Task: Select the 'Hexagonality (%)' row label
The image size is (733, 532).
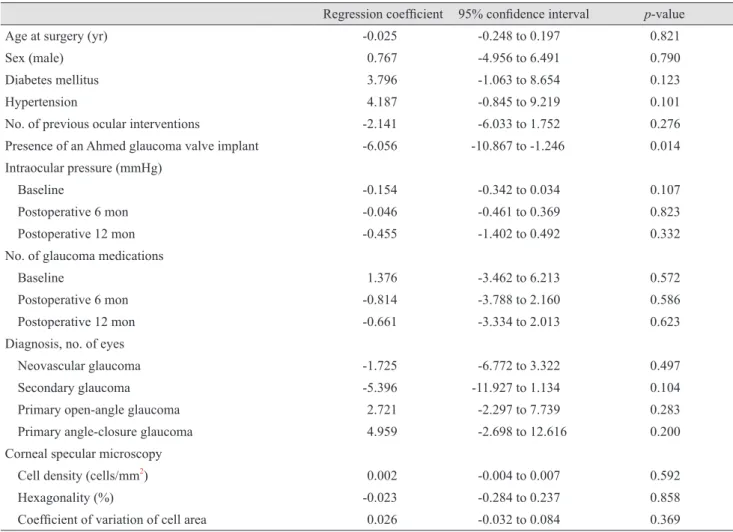Action: pyautogui.click(x=65, y=498)
